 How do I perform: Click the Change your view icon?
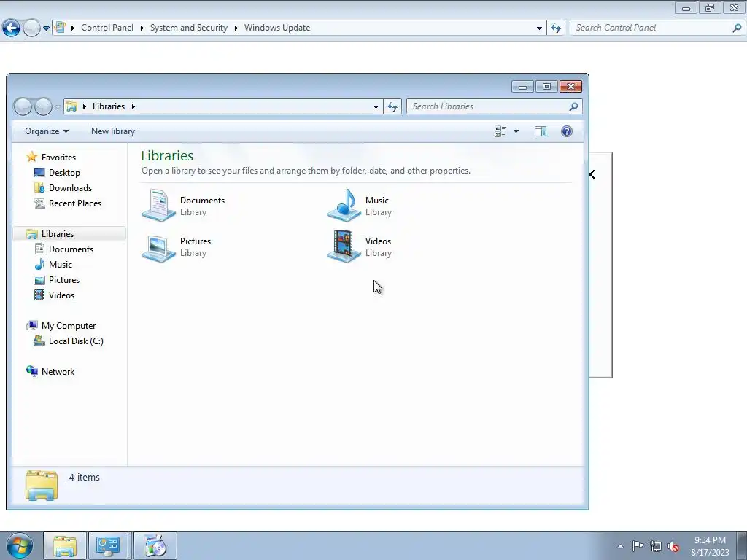500,131
